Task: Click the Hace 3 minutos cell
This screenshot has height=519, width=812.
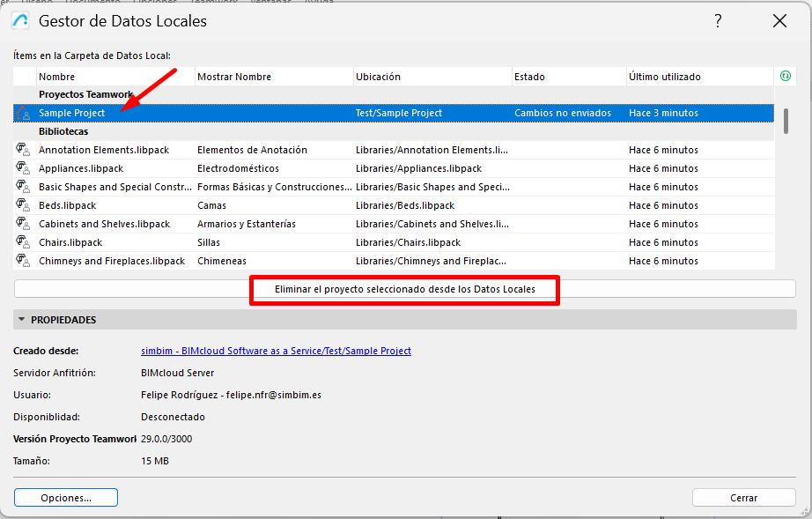Action: click(663, 113)
